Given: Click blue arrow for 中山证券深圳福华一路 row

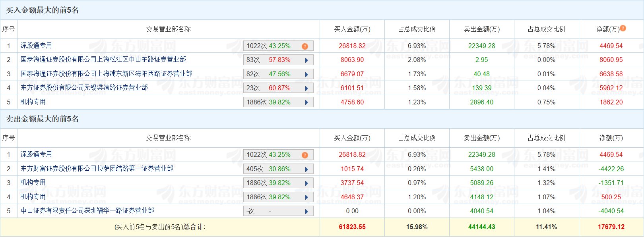Looking at the screenshot, I should (x=306, y=211).
